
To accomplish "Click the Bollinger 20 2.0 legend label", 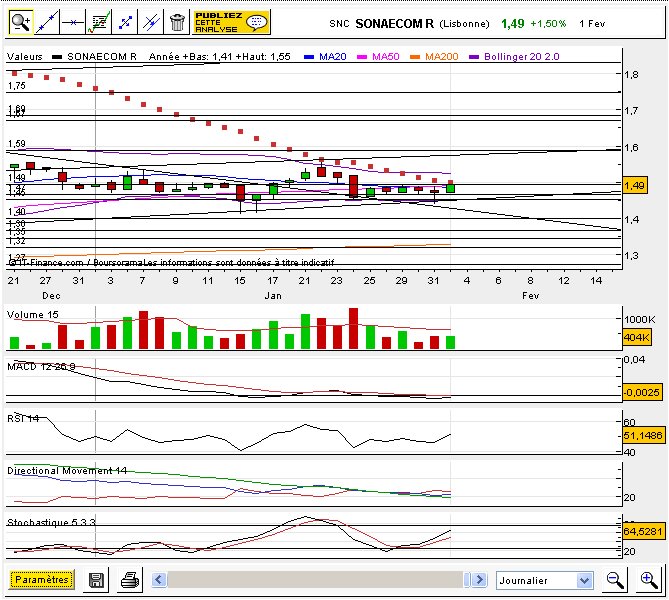I will 521,57.
